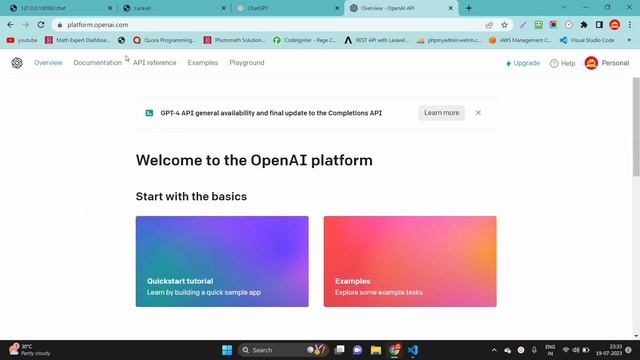The width and height of the screenshot is (640, 360).
Task: Switch to the ChatGPT browser tab
Action: pos(287,8)
